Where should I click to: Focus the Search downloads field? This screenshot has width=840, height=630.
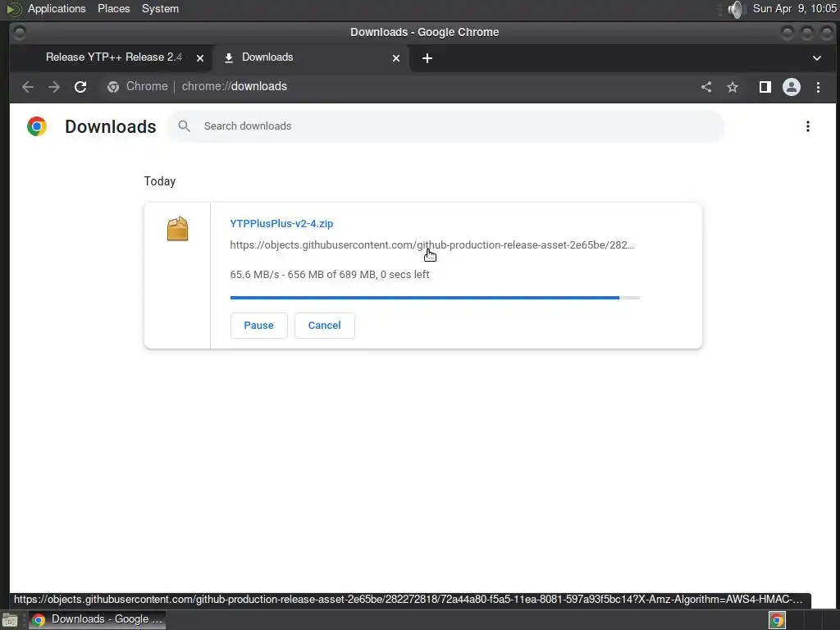pos(445,126)
